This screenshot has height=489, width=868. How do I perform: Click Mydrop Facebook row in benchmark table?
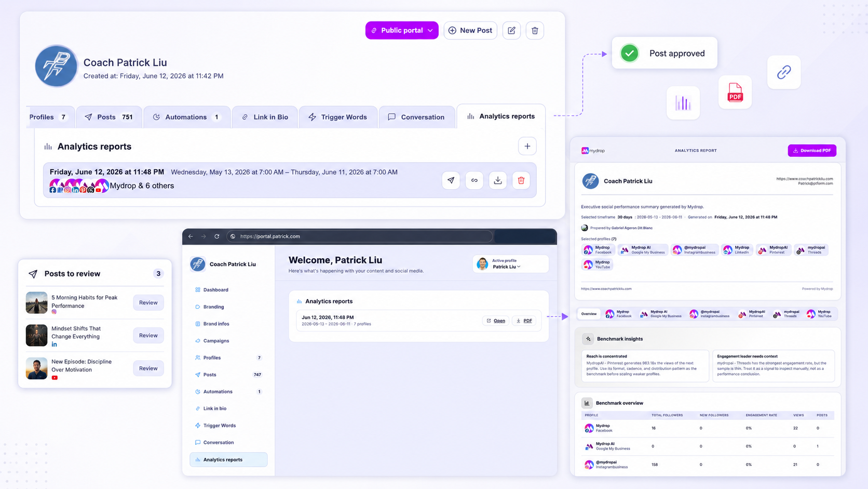click(x=708, y=428)
